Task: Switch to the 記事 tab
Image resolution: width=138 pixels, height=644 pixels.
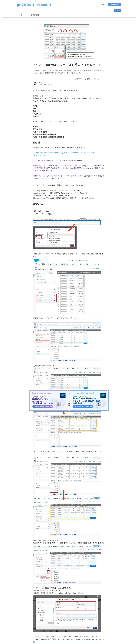Action: click(21, 15)
